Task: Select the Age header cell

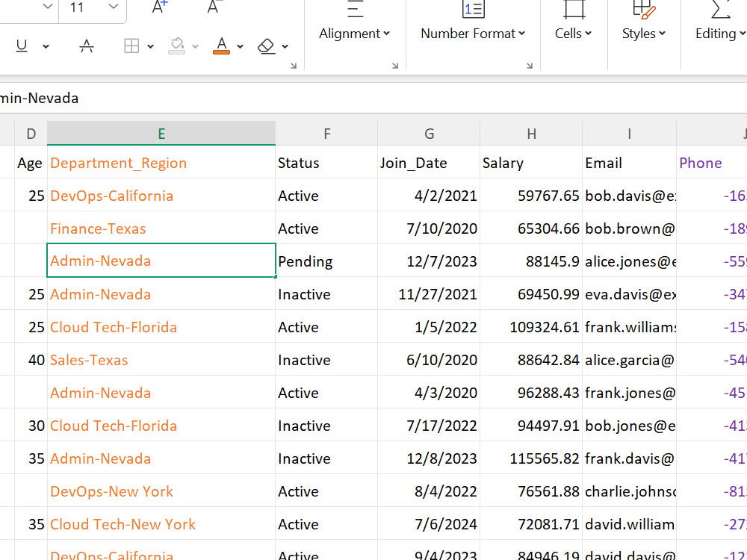Action: pyautogui.click(x=31, y=162)
